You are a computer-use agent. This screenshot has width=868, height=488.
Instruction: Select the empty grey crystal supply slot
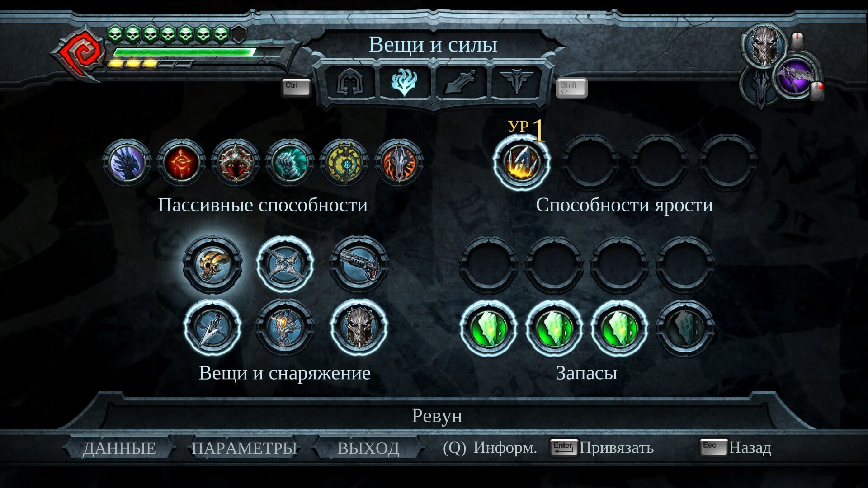coord(684,328)
